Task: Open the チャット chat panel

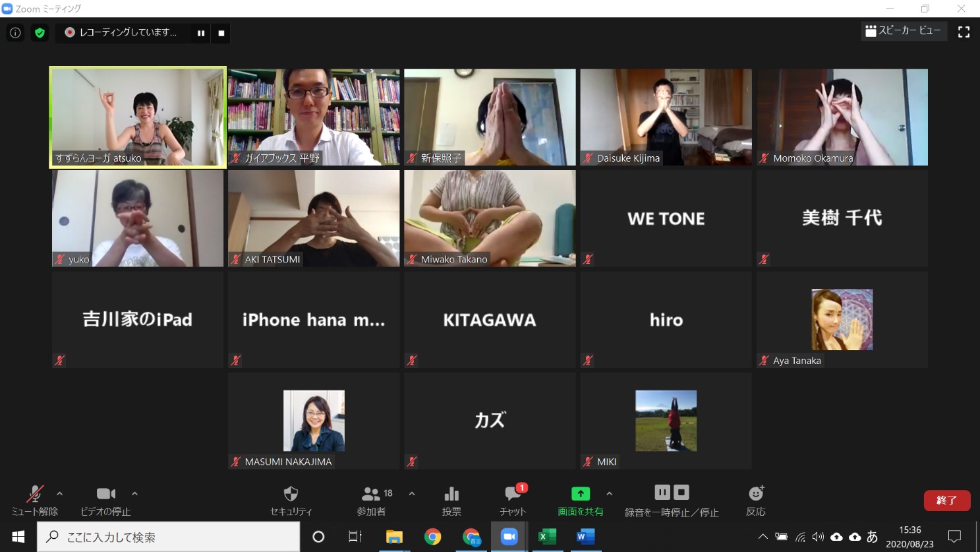Action: [x=513, y=501]
